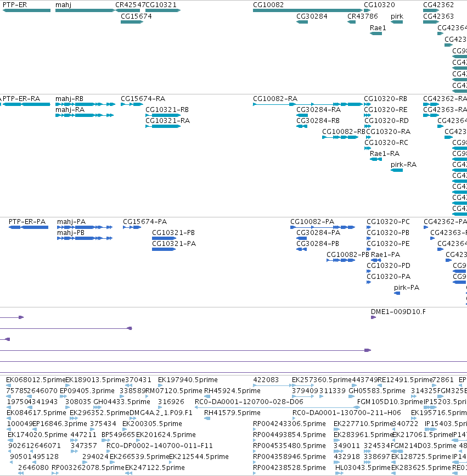This screenshot has width=467, height=476.
Task: Click clone RC0-DA0001-120700-028-D06
Action: [x=249, y=402]
